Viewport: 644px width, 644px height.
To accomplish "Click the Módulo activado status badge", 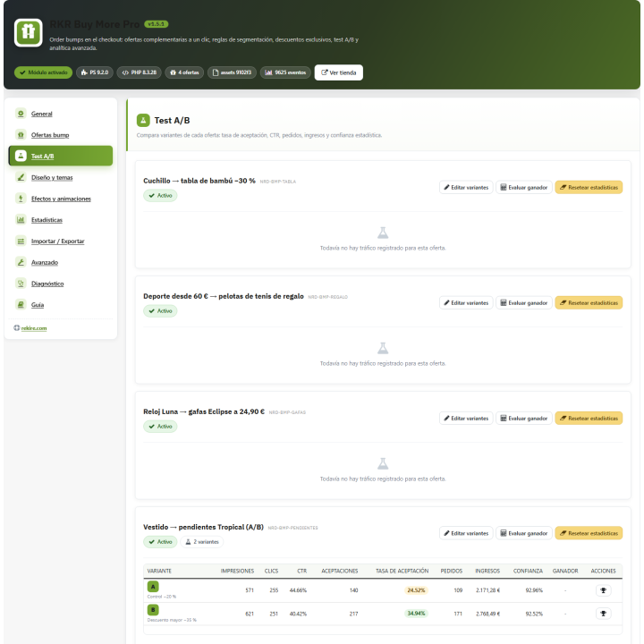I will (43, 72).
